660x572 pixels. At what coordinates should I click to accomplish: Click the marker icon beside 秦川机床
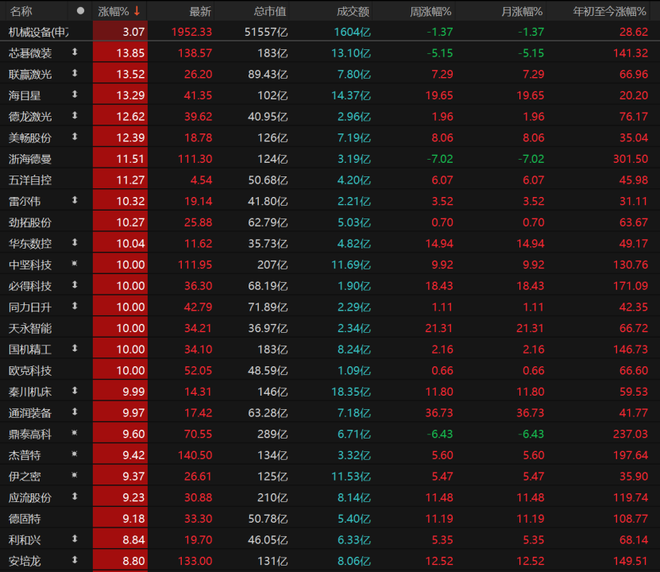pos(75,391)
